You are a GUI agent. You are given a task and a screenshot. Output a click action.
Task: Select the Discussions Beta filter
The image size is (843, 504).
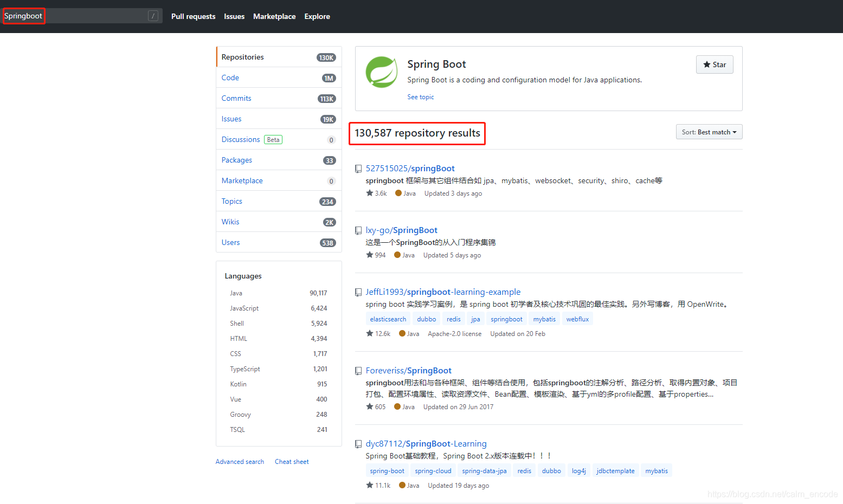[x=279, y=139]
